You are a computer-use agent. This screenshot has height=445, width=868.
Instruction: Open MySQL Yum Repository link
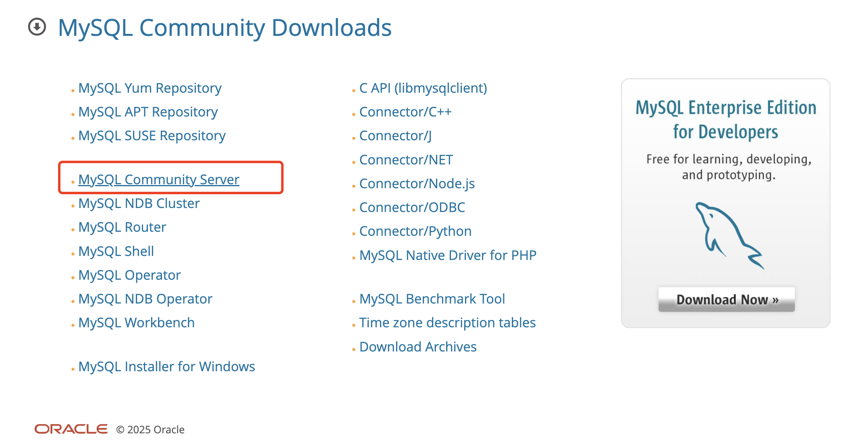pos(150,88)
